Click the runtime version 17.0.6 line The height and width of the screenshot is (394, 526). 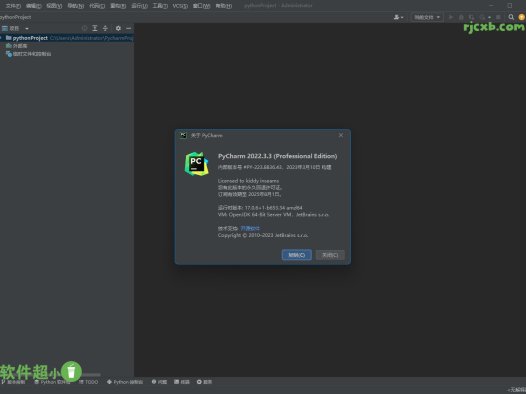click(x=260, y=208)
